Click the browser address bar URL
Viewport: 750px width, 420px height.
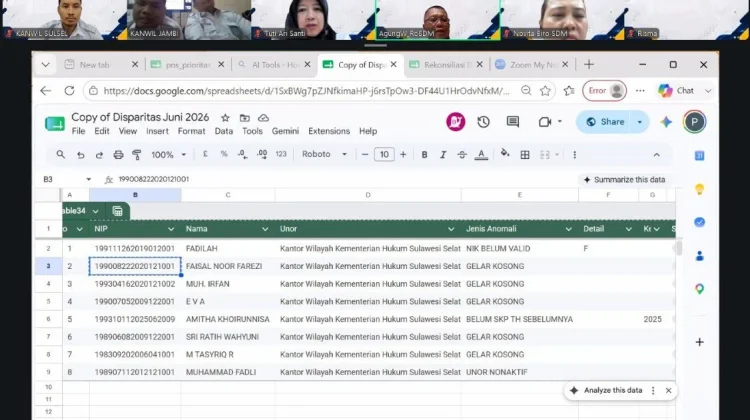pos(306,91)
